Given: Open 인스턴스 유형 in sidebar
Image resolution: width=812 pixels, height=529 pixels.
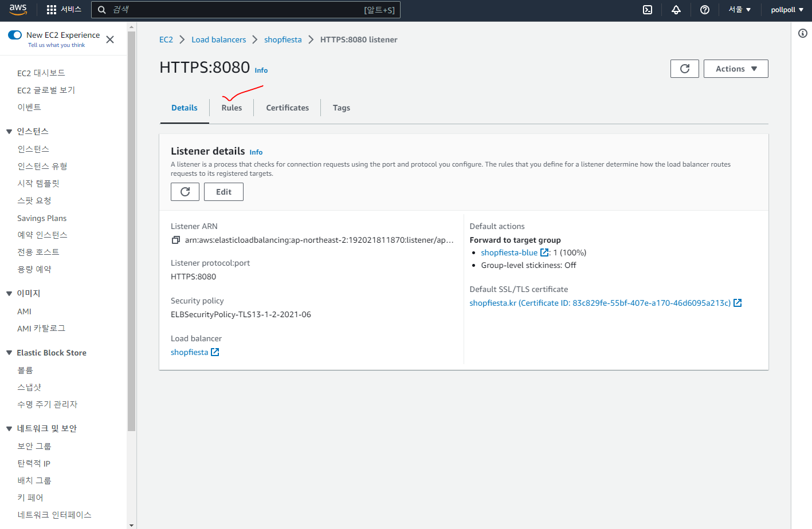Looking at the screenshot, I should 42,167.
